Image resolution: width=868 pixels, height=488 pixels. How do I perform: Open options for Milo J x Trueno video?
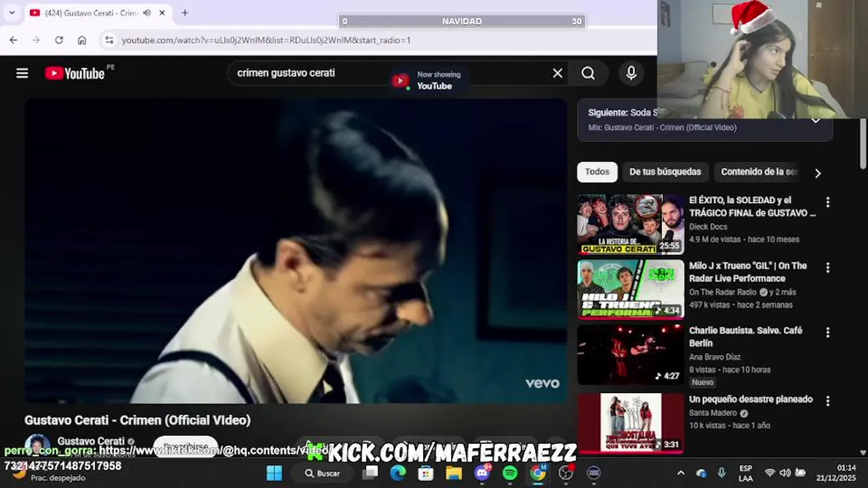click(827, 267)
